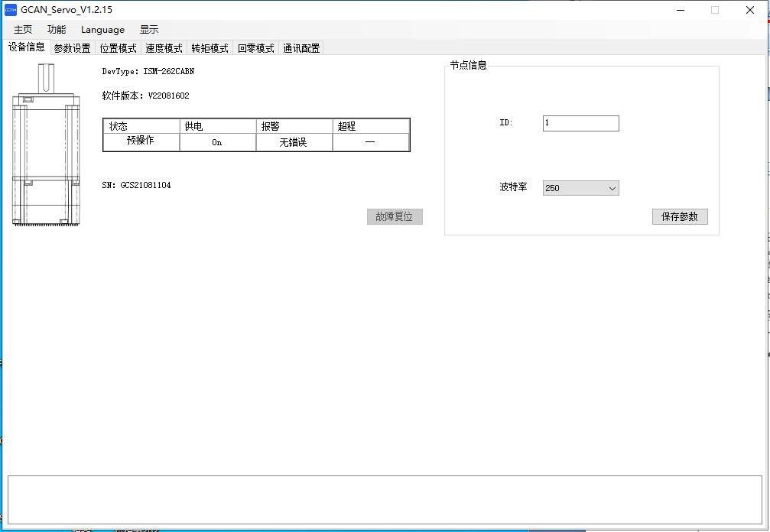
Task: Click the empty log box at bottom
Action: click(385, 499)
